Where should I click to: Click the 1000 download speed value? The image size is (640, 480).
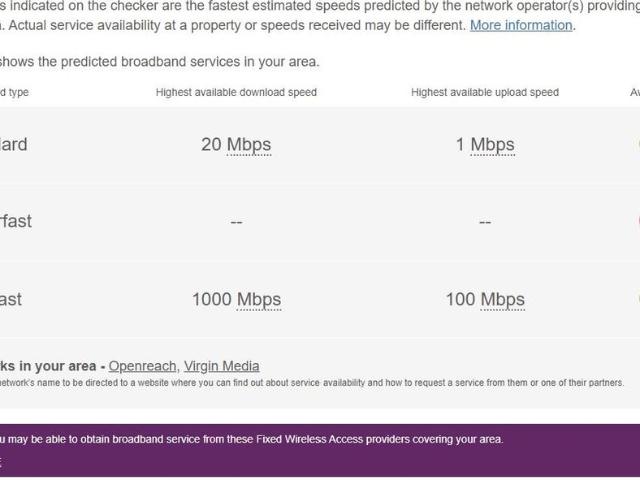(212, 299)
